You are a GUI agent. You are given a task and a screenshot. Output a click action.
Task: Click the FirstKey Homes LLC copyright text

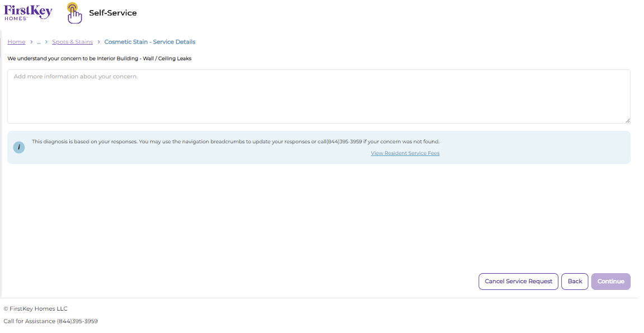click(35, 309)
